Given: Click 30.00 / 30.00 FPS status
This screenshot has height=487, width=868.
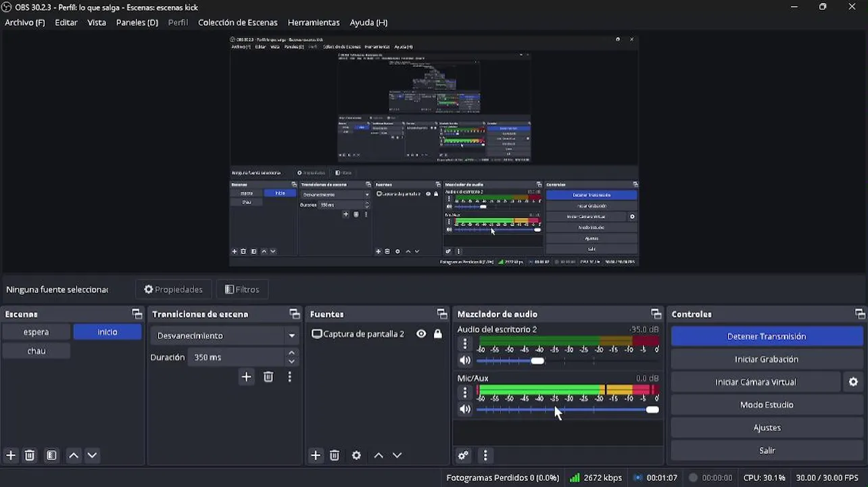Looking at the screenshot, I should coord(827,478).
